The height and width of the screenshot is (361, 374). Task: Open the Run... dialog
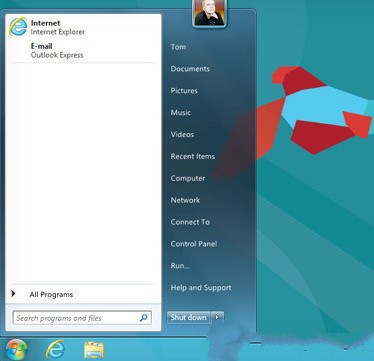(x=180, y=266)
